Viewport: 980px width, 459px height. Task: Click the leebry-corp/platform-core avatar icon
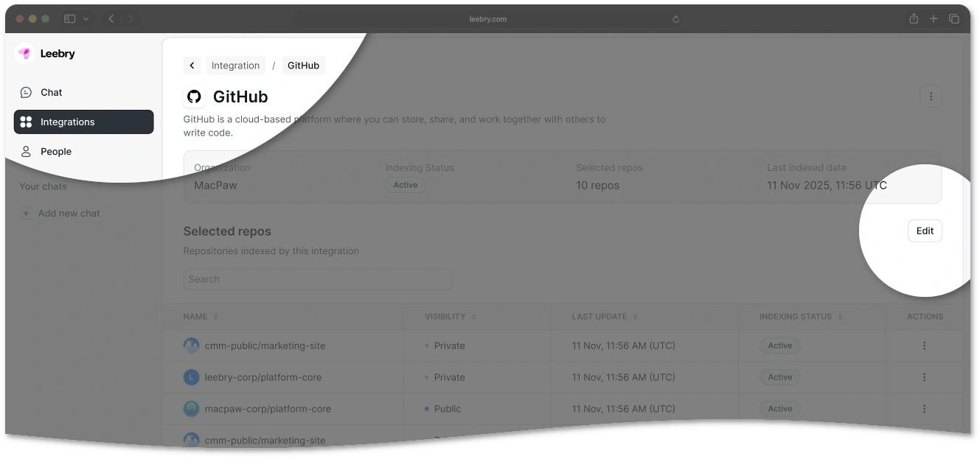click(192, 377)
